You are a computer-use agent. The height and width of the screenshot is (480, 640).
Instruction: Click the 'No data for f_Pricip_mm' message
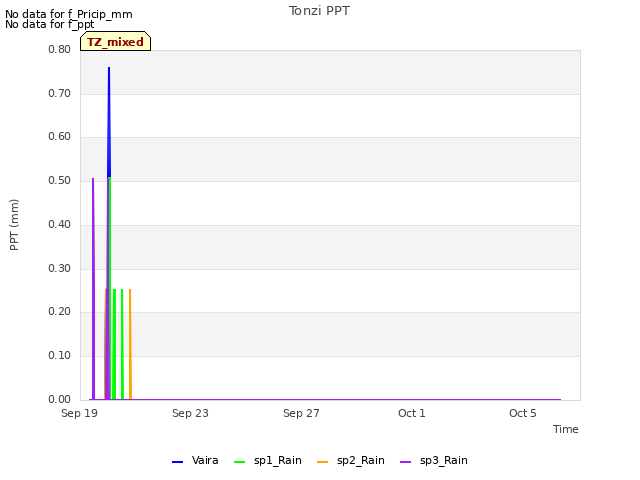[x=69, y=14]
